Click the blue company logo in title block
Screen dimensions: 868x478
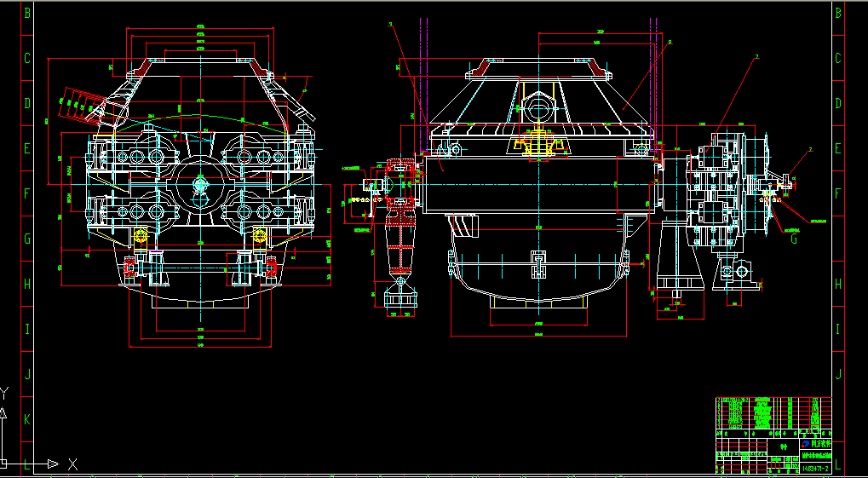point(806,444)
